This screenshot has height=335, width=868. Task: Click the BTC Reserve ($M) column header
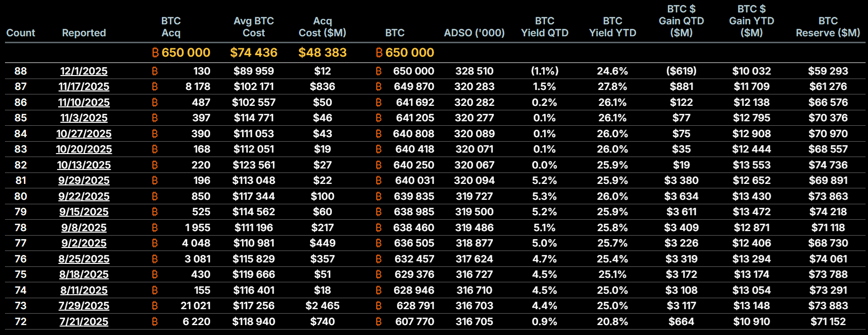828,27
